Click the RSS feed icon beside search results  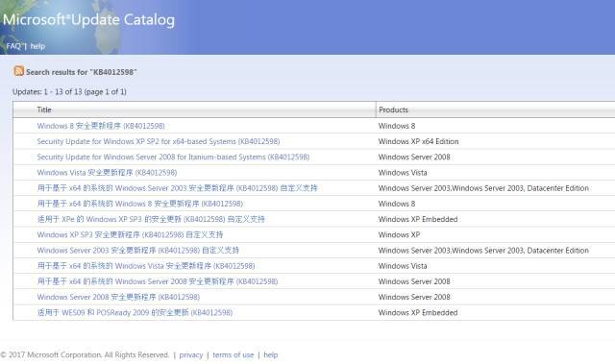[18, 71]
